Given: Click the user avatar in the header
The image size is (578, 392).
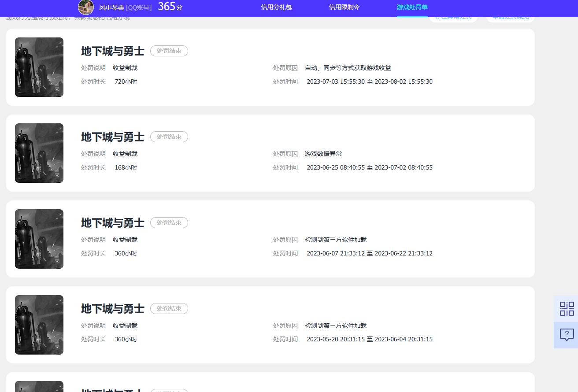Looking at the screenshot, I should 86,7.
